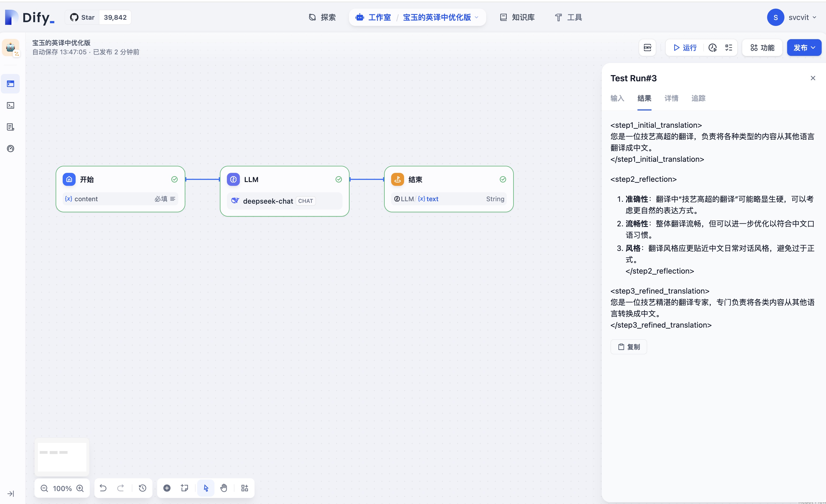This screenshot has width=826, height=504.
Task: Open the run history clock icon
Action: (712, 48)
